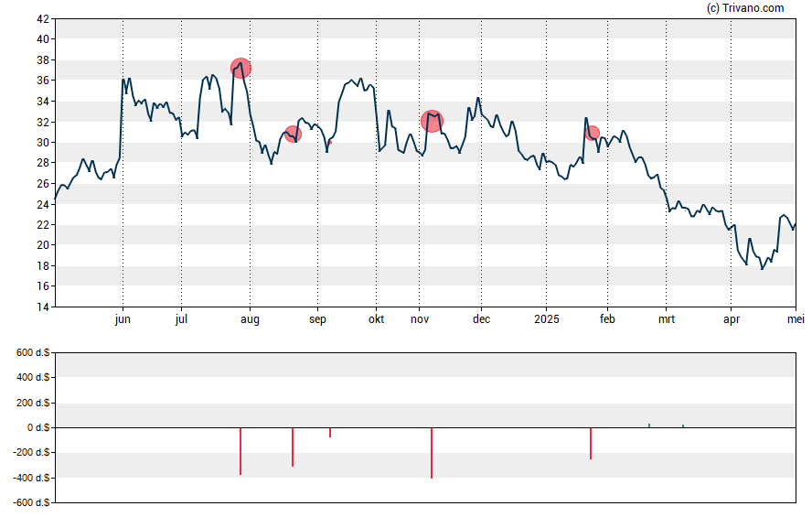
Task: Click the large red marker in early November
Action: click(432, 121)
